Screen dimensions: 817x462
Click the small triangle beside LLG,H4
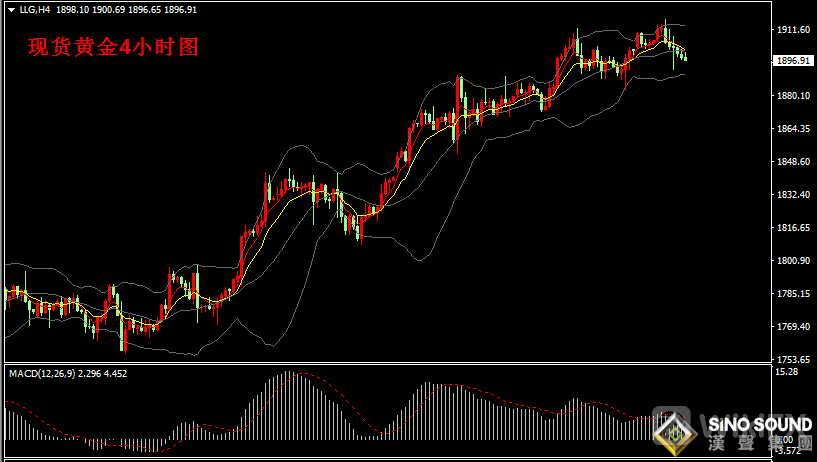9,10
